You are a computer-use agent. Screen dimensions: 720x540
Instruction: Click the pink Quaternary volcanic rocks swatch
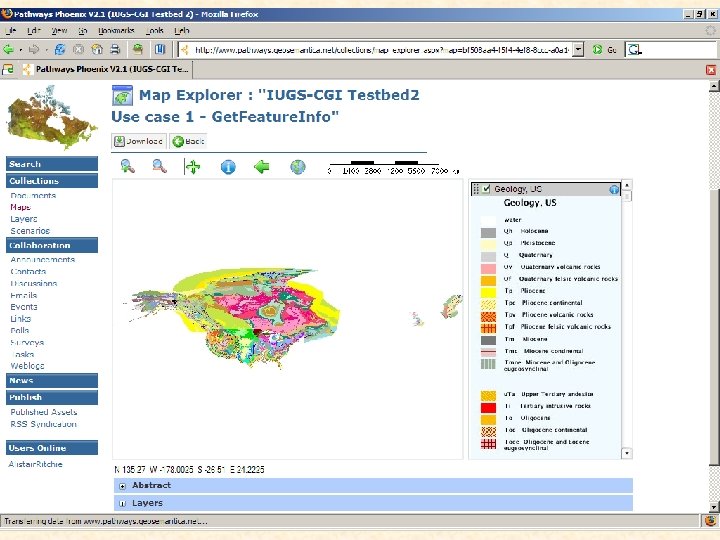(x=488, y=268)
